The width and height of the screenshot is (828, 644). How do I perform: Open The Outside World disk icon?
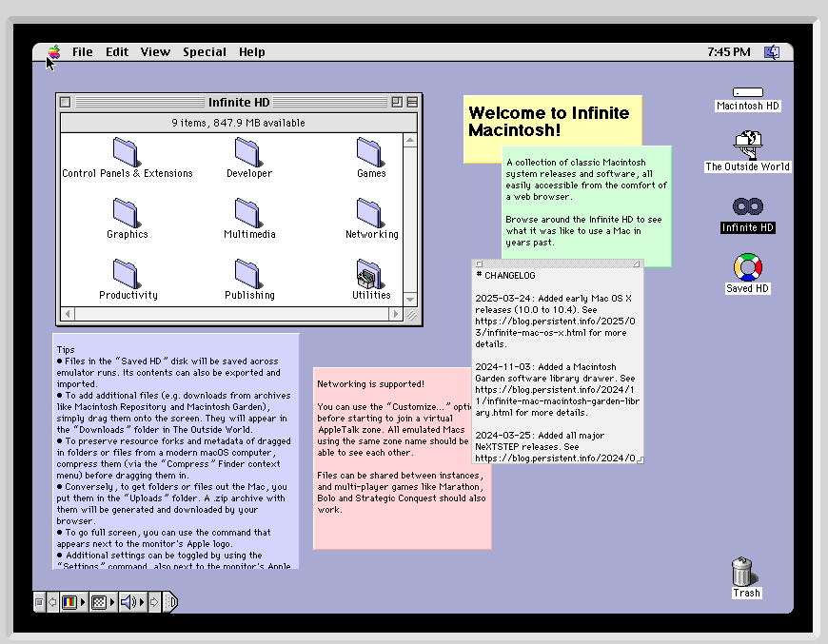pyautogui.click(x=747, y=145)
